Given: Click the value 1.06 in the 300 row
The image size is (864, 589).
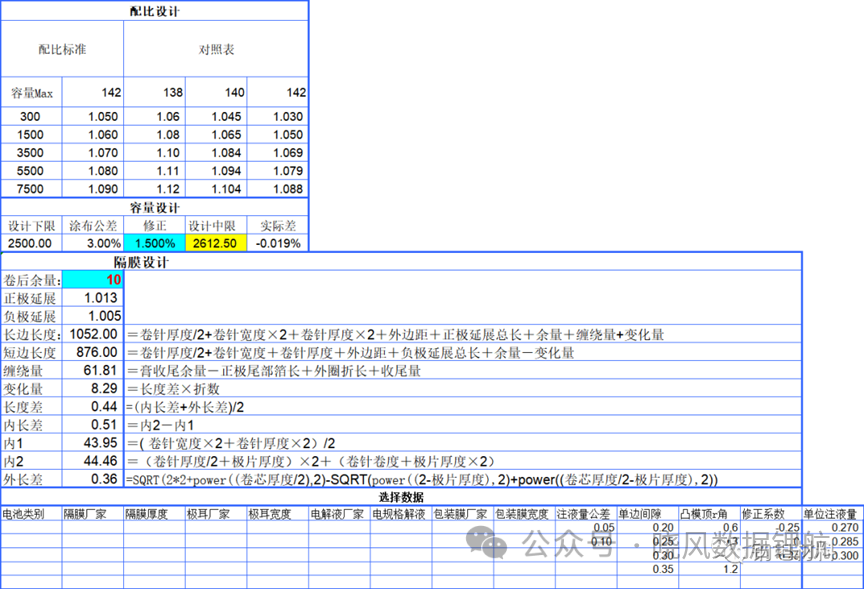Looking at the screenshot, I should point(155,116).
